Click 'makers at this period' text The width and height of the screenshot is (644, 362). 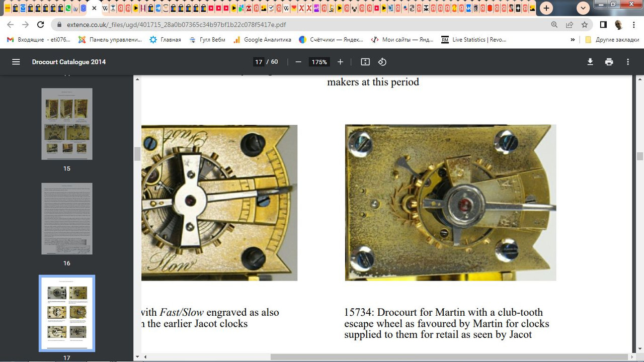(373, 81)
